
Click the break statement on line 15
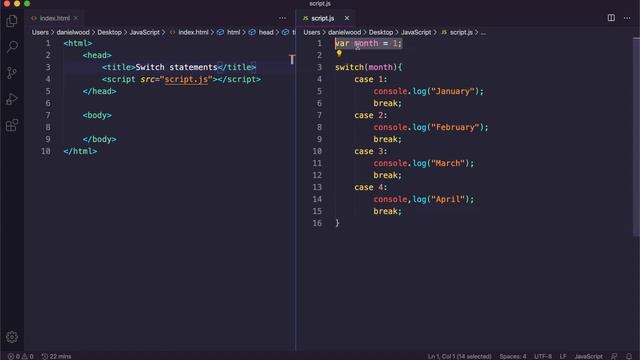[x=387, y=211]
